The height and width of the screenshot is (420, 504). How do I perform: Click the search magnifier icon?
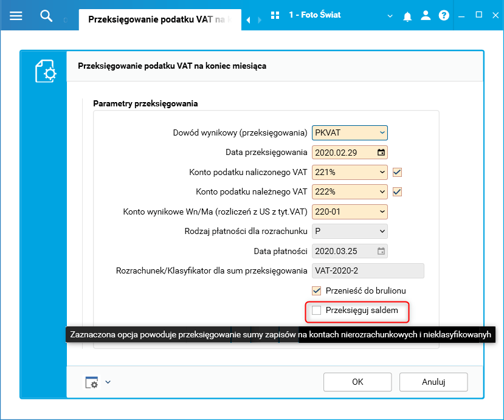point(46,16)
